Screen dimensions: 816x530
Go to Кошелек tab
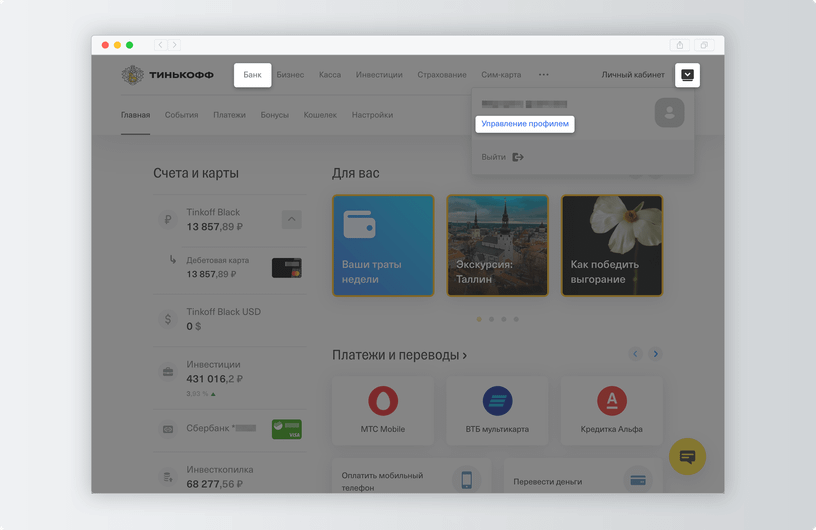[x=320, y=115]
